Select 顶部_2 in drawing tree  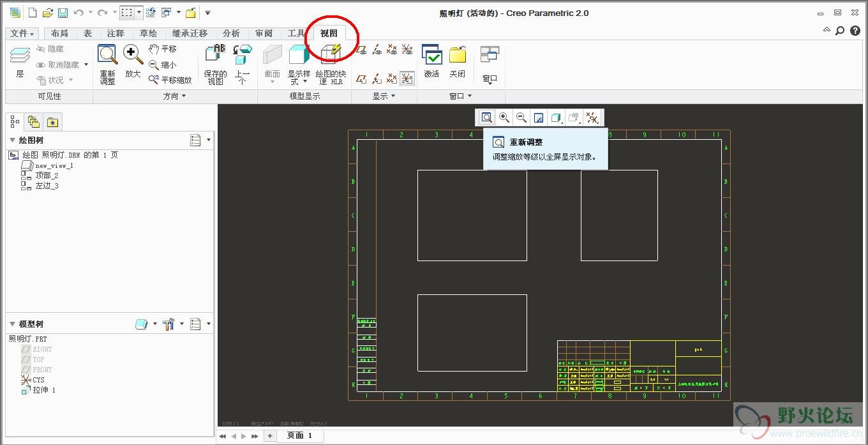click(40, 176)
